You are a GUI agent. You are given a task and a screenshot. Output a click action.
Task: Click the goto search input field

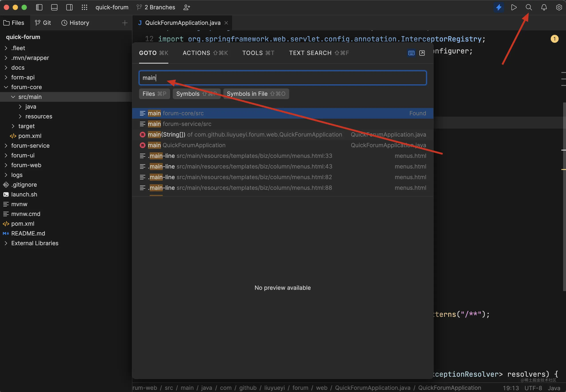point(283,78)
